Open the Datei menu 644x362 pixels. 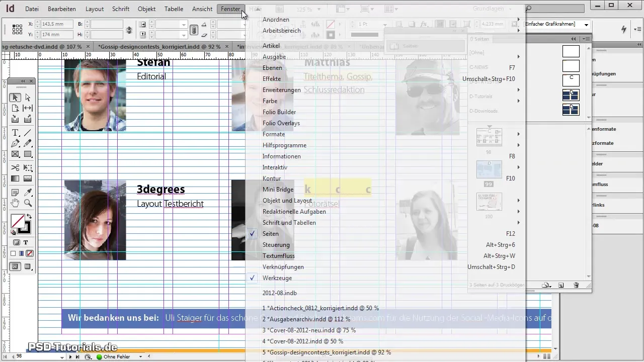[32, 9]
